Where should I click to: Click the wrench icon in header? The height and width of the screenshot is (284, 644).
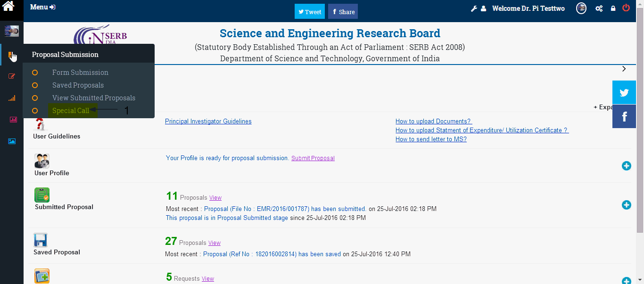click(x=474, y=8)
